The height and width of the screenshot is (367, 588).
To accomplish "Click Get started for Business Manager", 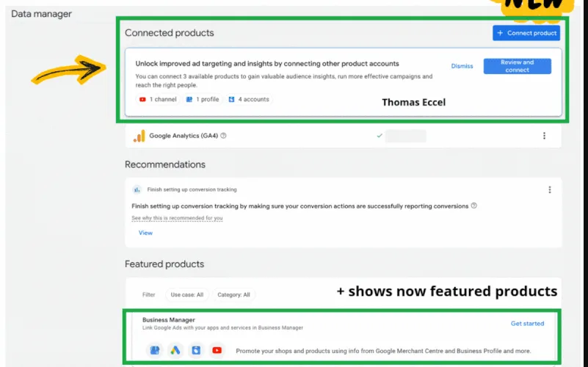I will [x=527, y=324].
